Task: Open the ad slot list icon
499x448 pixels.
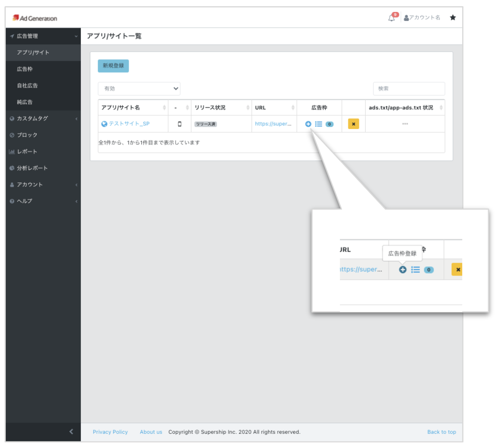Action: point(318,124)
